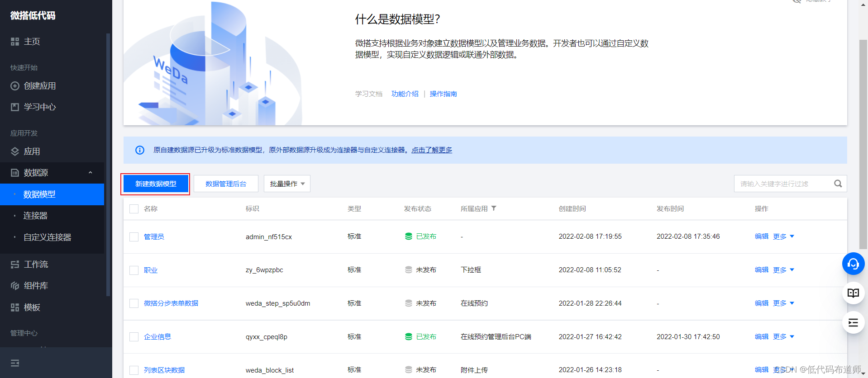Check the box for 列表区块数据 row
The width and height of the screenshot is (868, 378).
point(134,370)
